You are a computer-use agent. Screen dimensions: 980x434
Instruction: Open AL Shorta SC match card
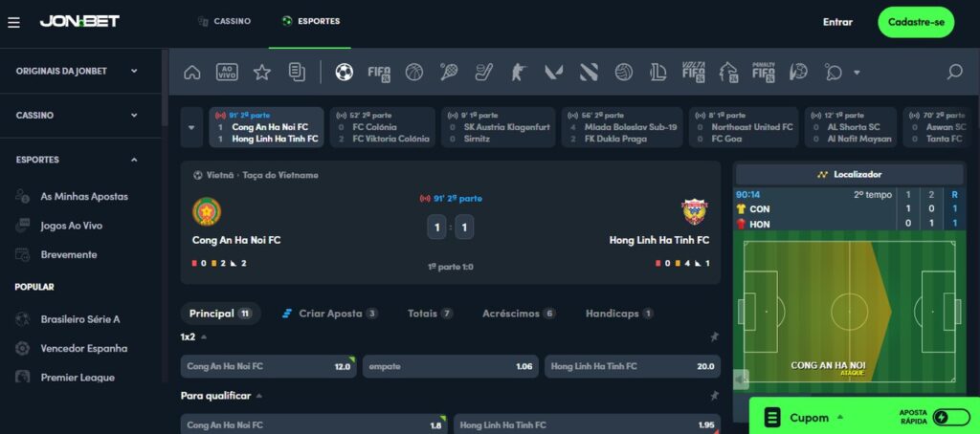click(851, 127)
